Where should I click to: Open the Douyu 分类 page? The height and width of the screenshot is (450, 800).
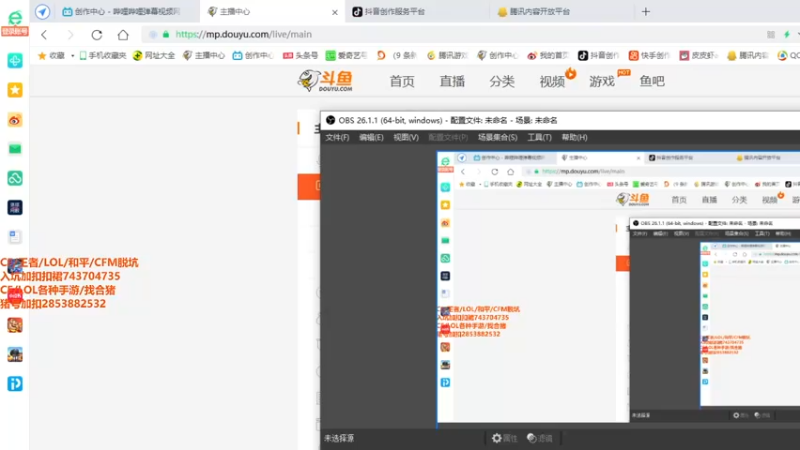coord(502,81)
